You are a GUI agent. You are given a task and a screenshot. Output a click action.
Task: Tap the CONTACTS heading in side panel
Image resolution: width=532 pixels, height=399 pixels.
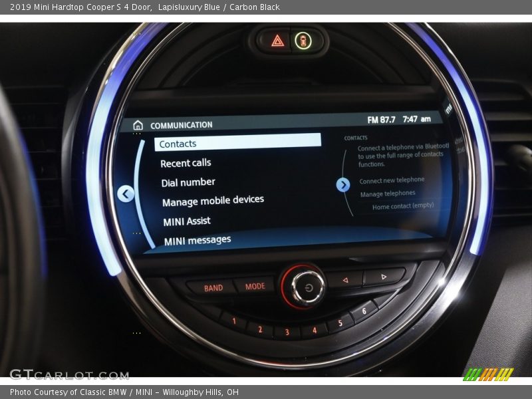356,138
